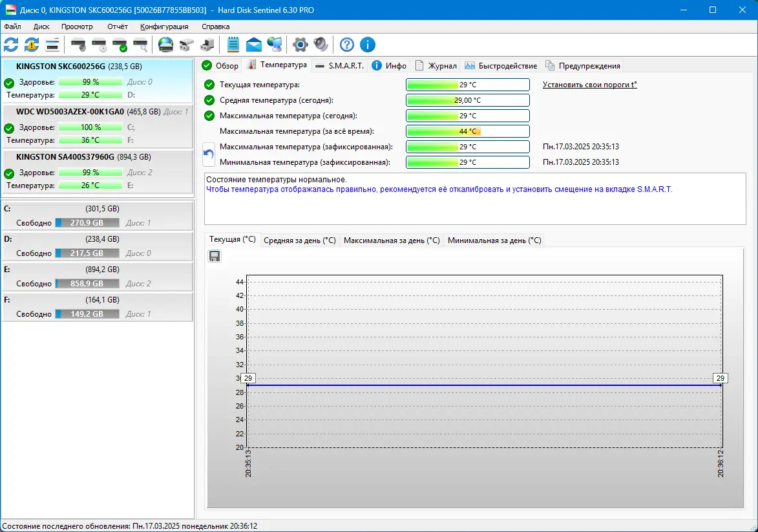Open the 'Установить свои пороги t°' link
Viewport: 758px width, 532px height.
[x=589, y=85]
